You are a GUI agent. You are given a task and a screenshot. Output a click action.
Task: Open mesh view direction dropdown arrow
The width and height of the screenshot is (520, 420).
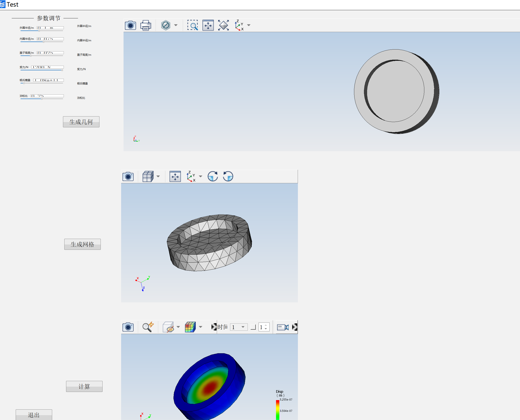(x=200, y=176)
